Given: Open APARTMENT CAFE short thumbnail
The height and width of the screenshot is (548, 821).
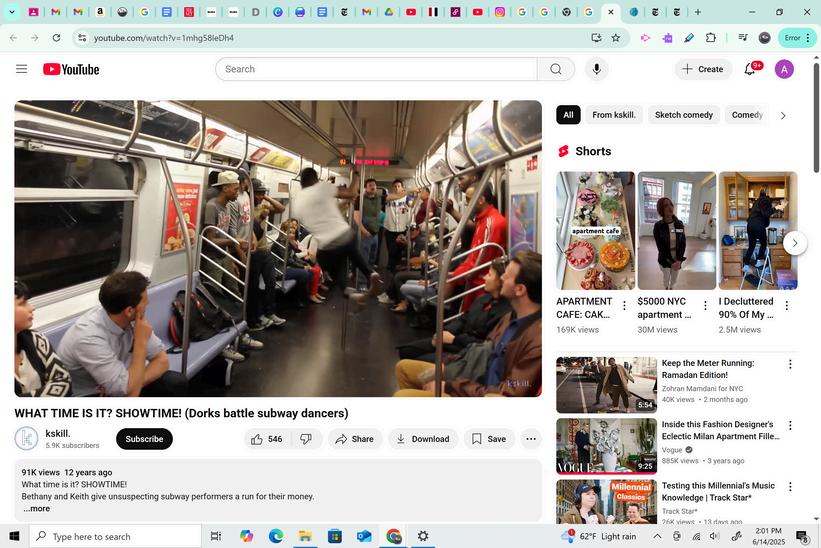Looking at the screenshot, I should (595, 231).
